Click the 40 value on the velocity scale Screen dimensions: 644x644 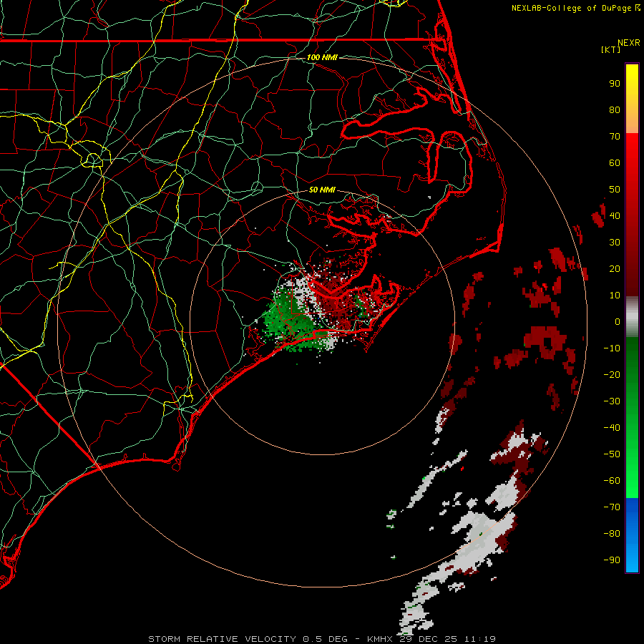[615, 215]
